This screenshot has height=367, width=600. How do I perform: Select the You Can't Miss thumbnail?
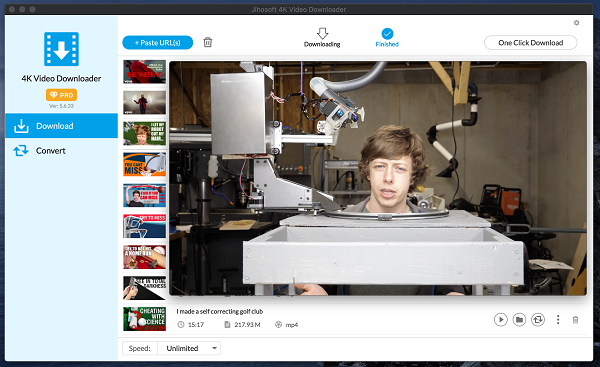(x=144, y=164)
